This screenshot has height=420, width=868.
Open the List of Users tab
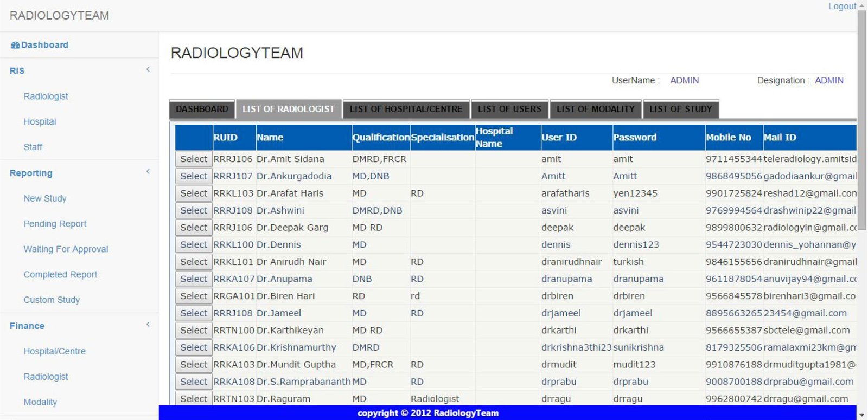coord(509,109)
